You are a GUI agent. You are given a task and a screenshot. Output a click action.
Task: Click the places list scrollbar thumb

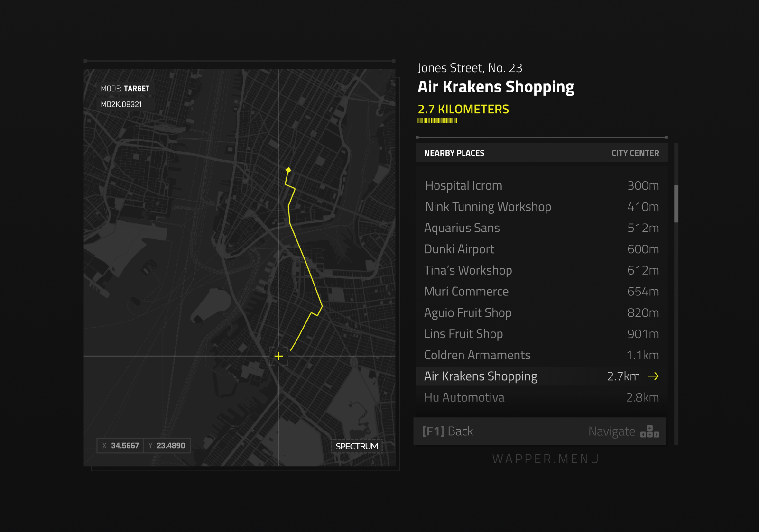[x=676, y=204]
